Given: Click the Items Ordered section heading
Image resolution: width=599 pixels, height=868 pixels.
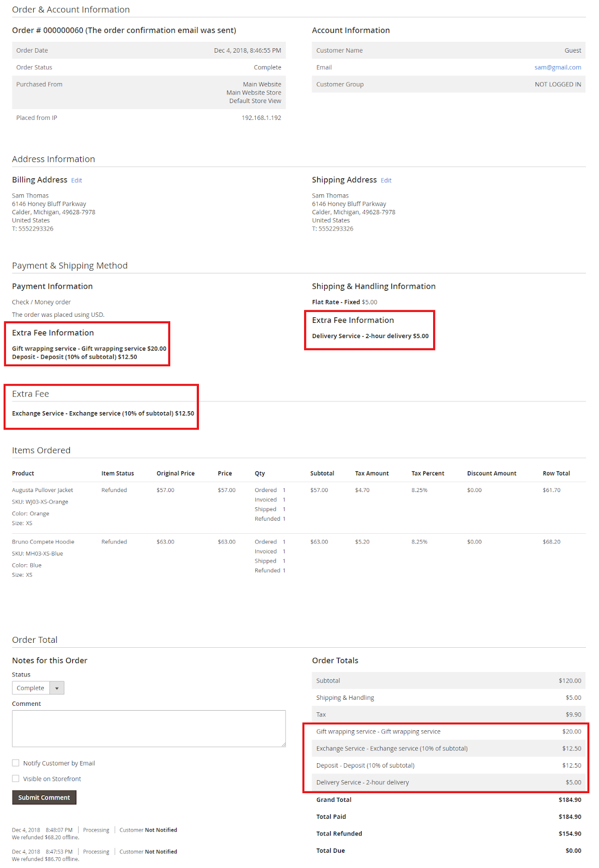Looking at the screenshot, I should coord(41,450).
